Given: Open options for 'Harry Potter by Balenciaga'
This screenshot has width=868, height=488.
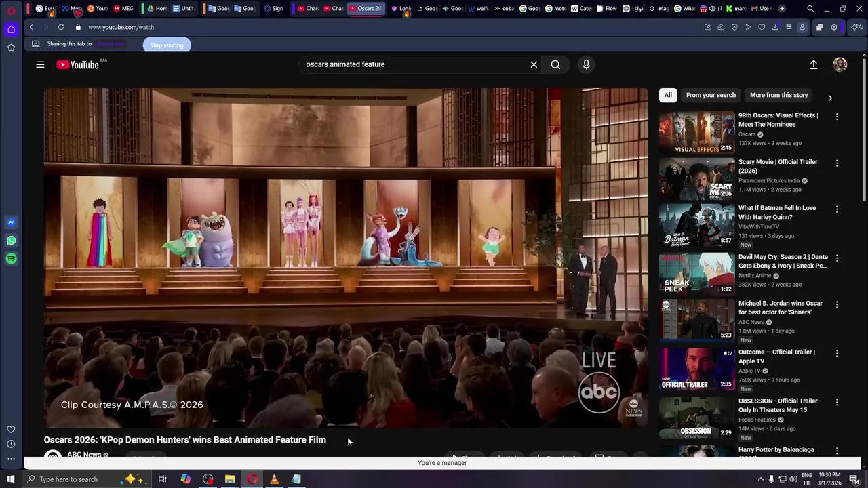Looking at the screenshot, I should tap(837, 451).
